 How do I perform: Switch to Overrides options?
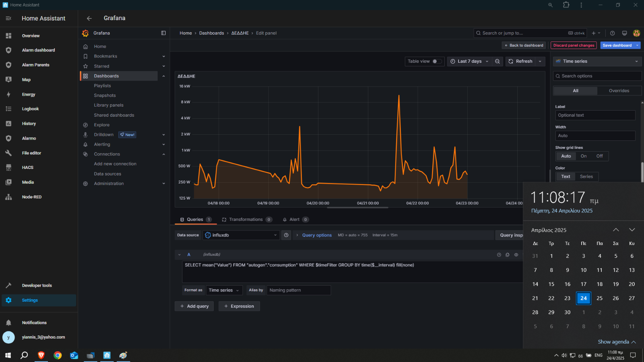[x=619, y=91]
